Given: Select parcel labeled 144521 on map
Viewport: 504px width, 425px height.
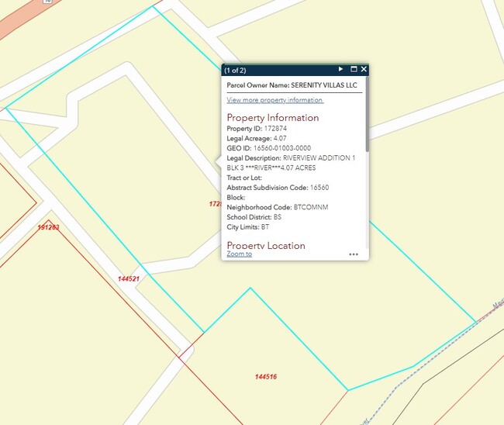Looking at the screenshot, I should coord(129,278).
